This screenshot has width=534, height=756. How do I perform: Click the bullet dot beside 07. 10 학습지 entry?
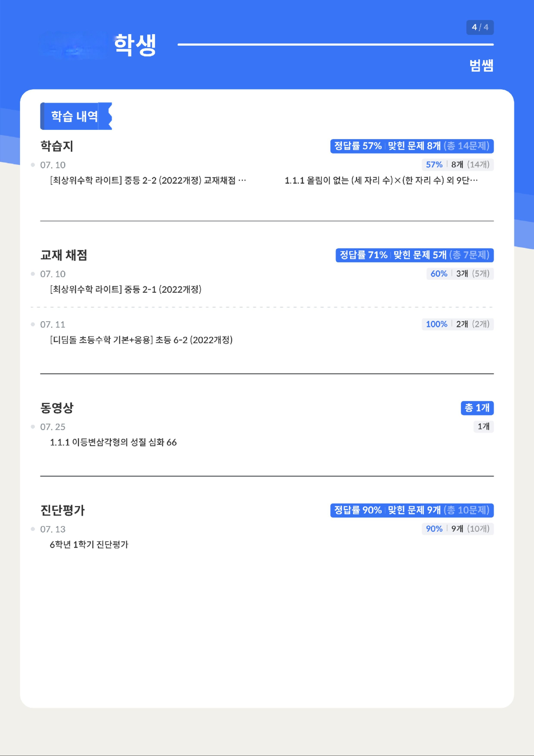(33, 165)
